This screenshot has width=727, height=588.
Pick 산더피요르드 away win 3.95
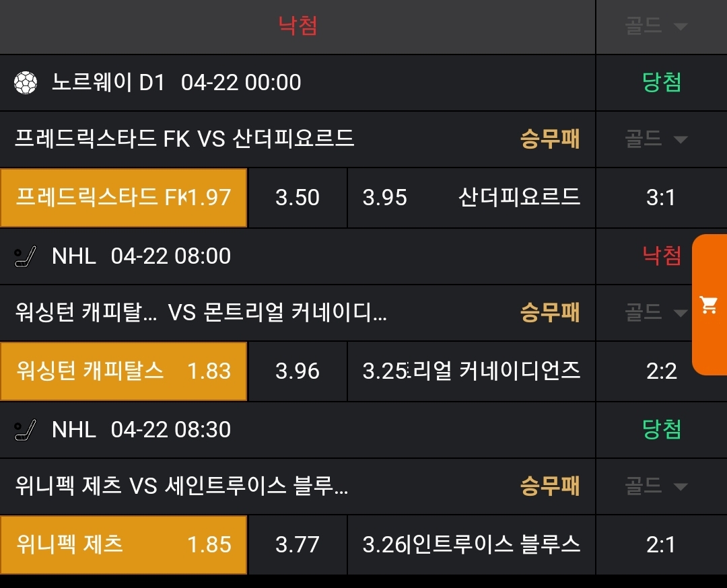[471, 197]
